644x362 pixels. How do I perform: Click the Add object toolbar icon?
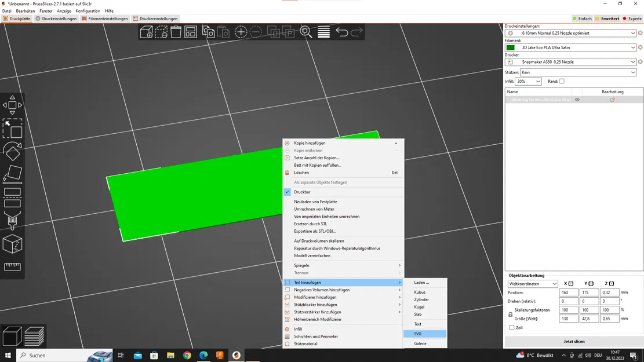(147, 32)
